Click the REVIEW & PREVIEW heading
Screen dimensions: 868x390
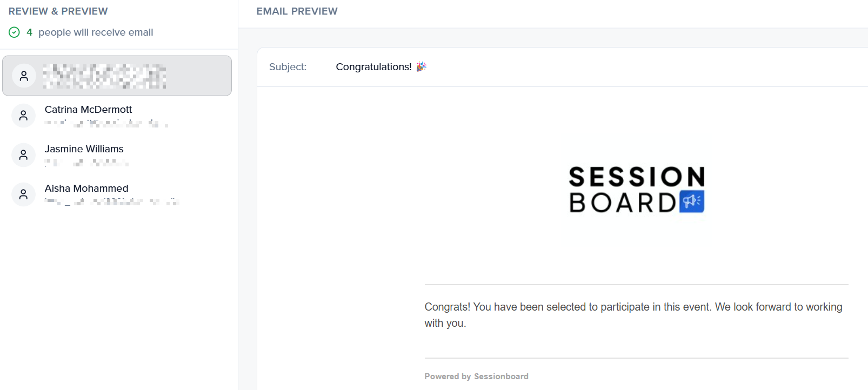[x=58, y=11]
